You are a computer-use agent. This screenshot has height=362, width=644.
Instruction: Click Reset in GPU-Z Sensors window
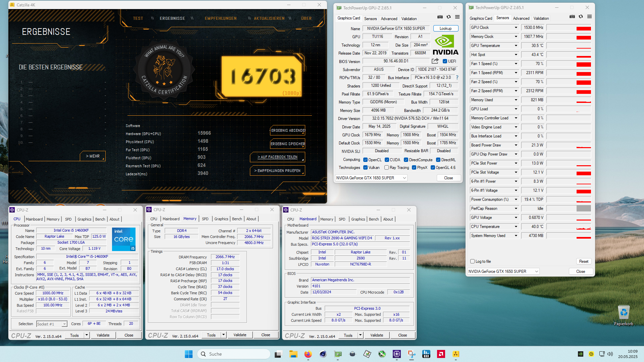point(584,261)
